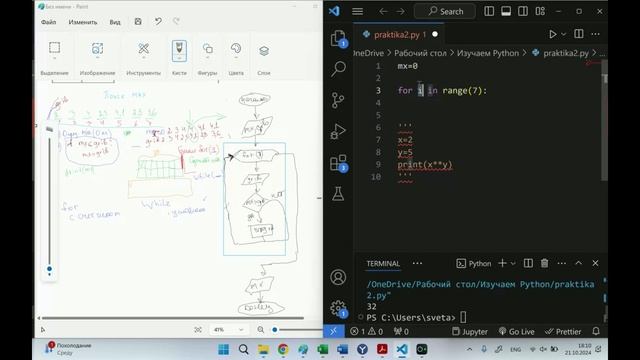Open the VS Code Explorer view
The height and width of the screenshot is (360, 640).
click(x=338, y=38)
